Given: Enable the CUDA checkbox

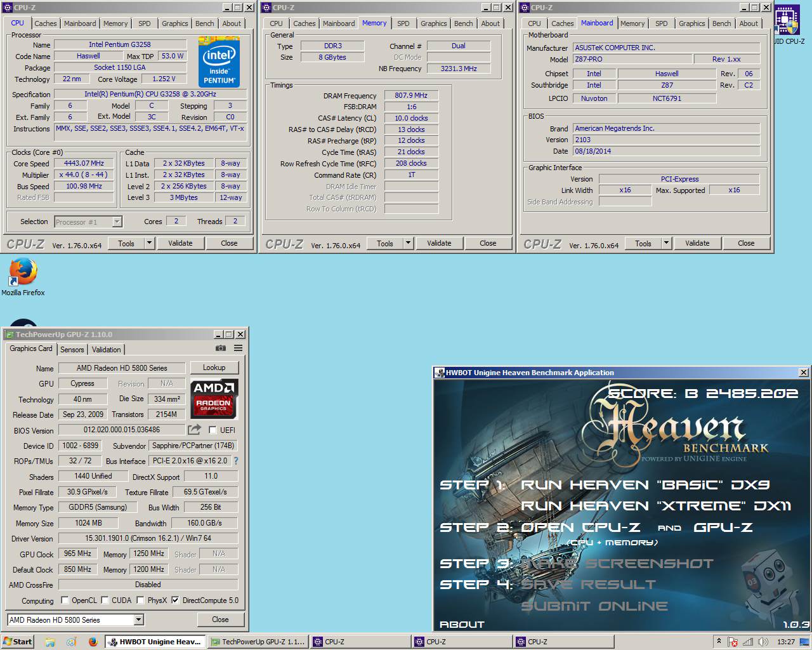Looking at the screenshot, I should click(105, 600).
